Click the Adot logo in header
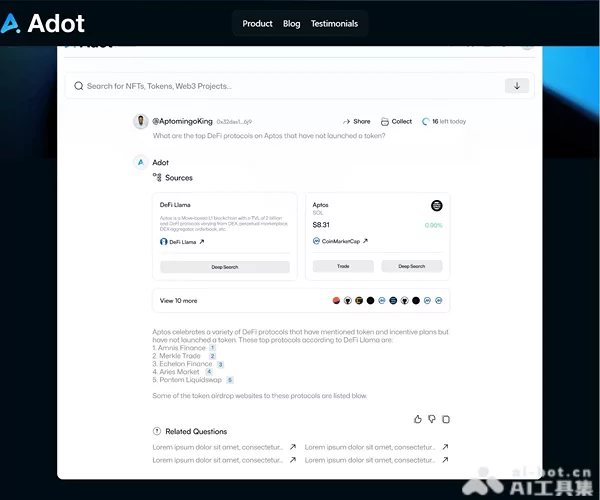The height and width of the screenshot is (500, 600). coord(42,23)
